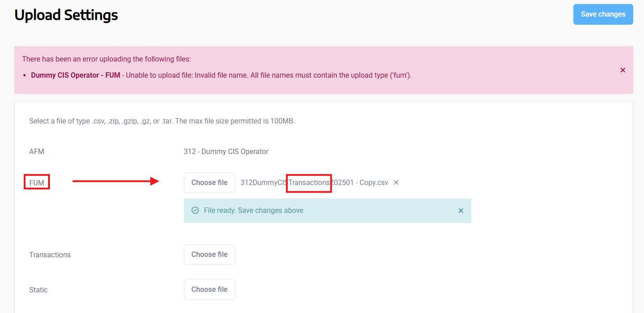Click the FUM row label
Viewport: 644px width, 313px height.
(37, 183)
